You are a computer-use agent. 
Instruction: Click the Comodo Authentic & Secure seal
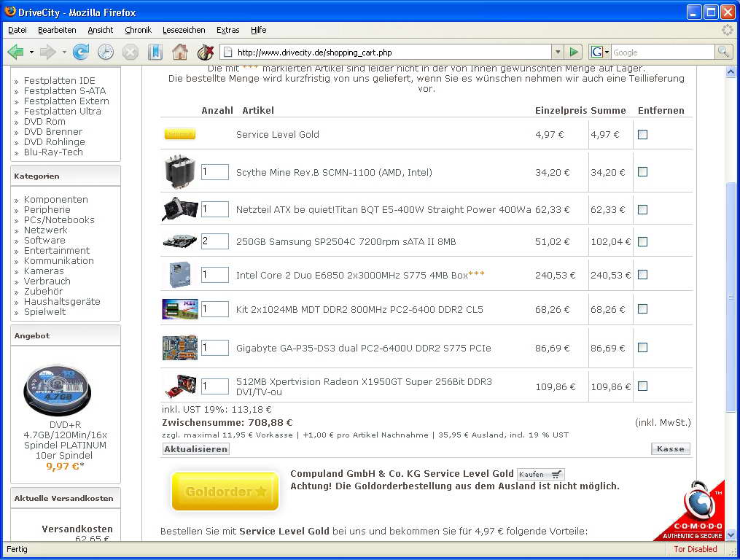[x=693, y=511]
